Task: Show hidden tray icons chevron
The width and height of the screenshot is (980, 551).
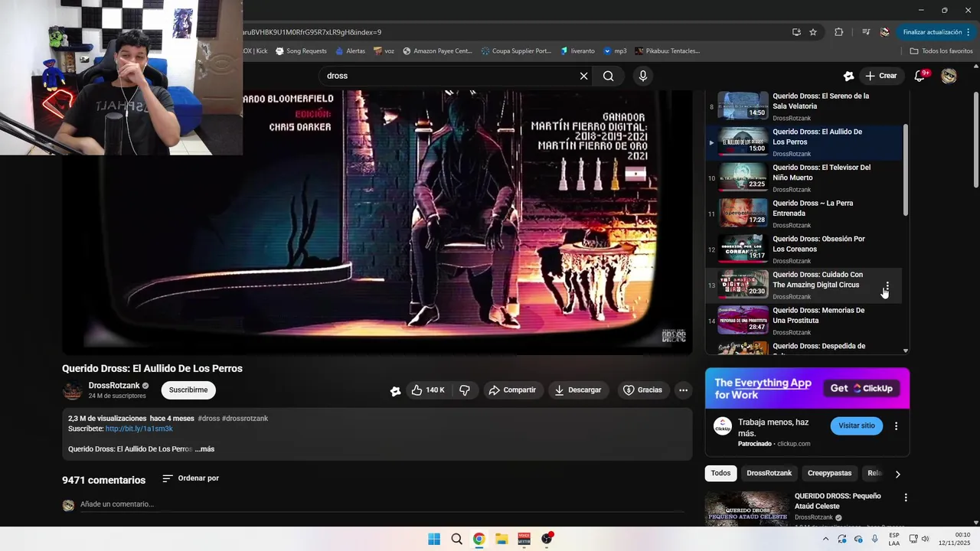Action: [x=825, y=539]
